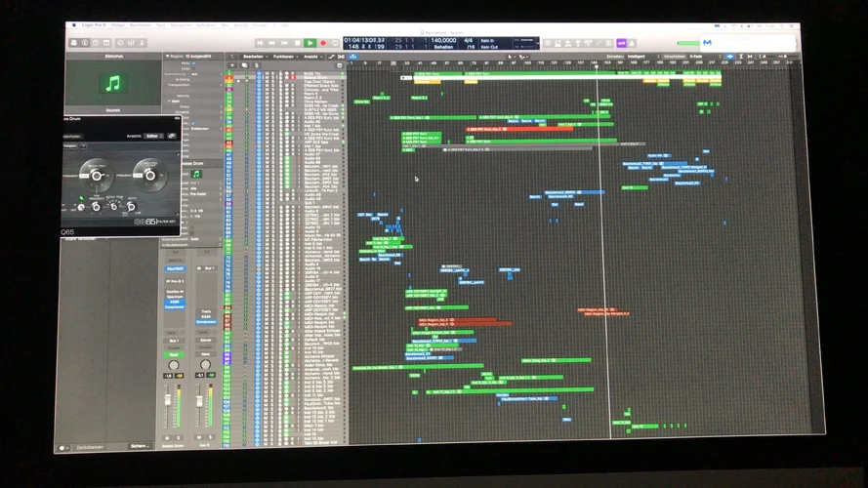The image size is (868, 488).
Task: Click the add new track plus button
Action: click(x=232, y=65)
